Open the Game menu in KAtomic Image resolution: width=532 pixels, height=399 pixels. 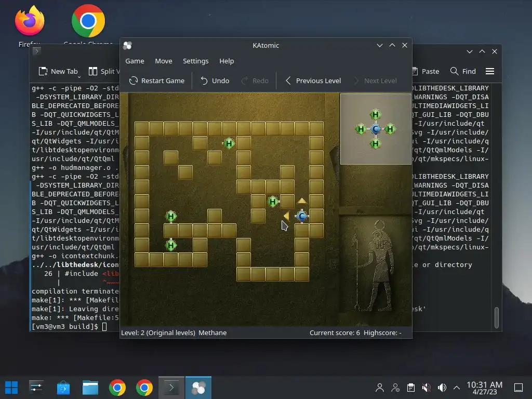[135, 61]
